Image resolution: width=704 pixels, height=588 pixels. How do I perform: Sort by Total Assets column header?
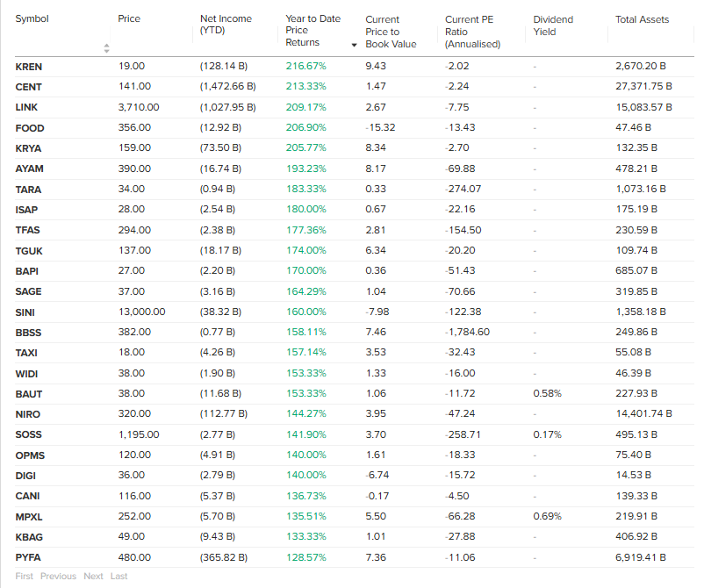coord(642,19)
